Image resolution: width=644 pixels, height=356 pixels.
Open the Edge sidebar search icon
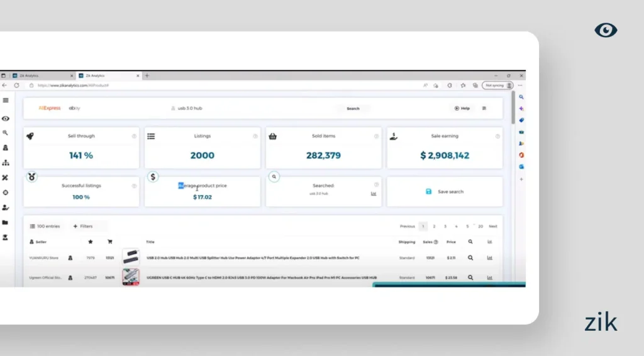[521, 97]
